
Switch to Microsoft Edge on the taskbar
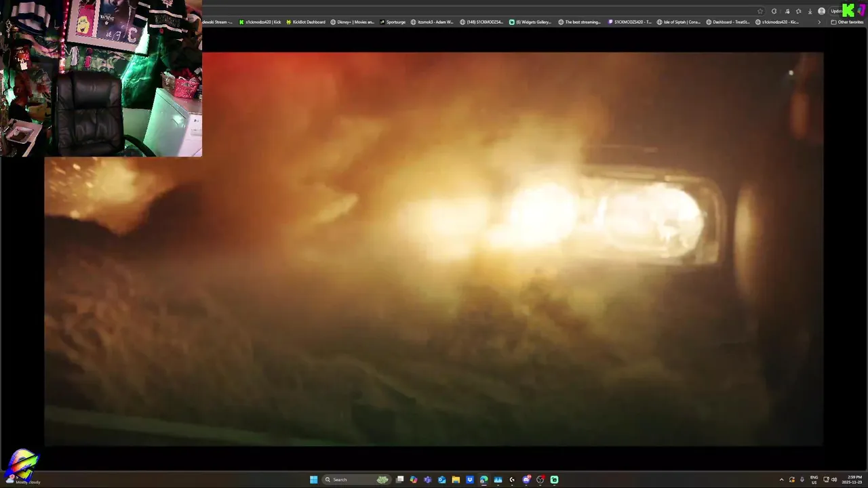484,480
